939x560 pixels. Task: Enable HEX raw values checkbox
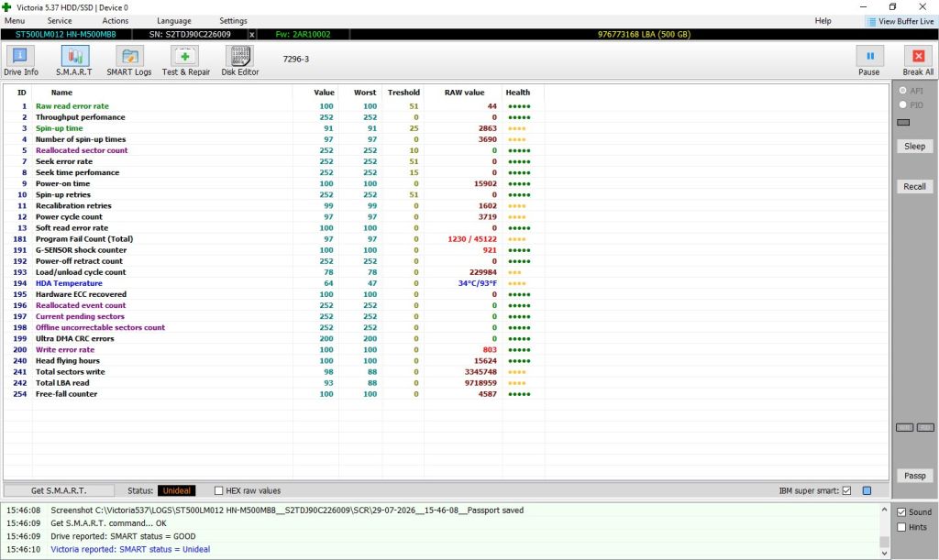[218, 490]
